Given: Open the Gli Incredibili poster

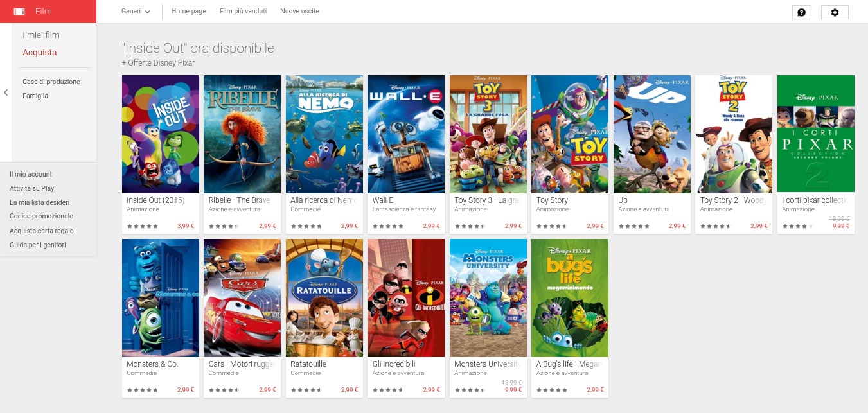Looking at the screenshot, I should pos(406,298).
